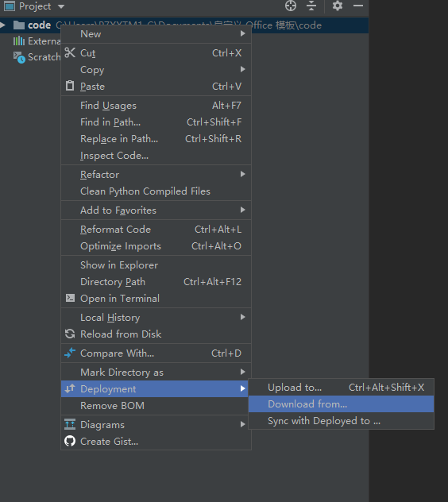This screenshot has width=448, height=502.
Task: Click the Diagrams icon
Action: pos(70,424)
